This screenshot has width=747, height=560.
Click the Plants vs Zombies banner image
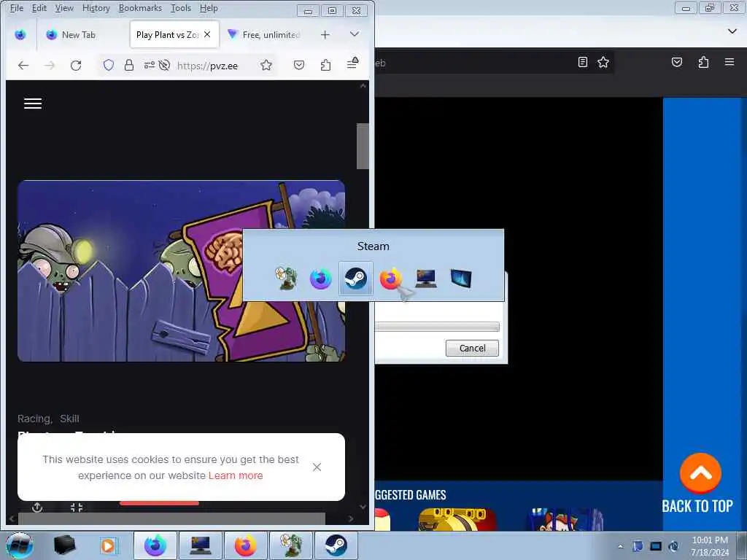point(181,271)
